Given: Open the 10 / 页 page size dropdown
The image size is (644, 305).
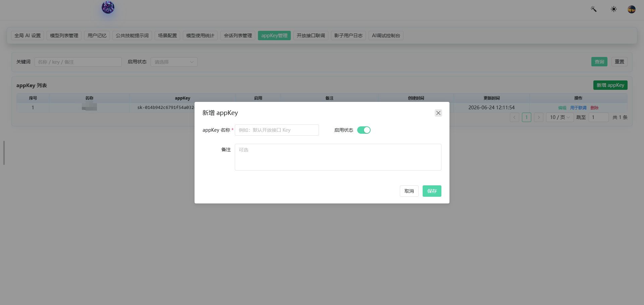Looking at the screenshot, I should 560,117.
